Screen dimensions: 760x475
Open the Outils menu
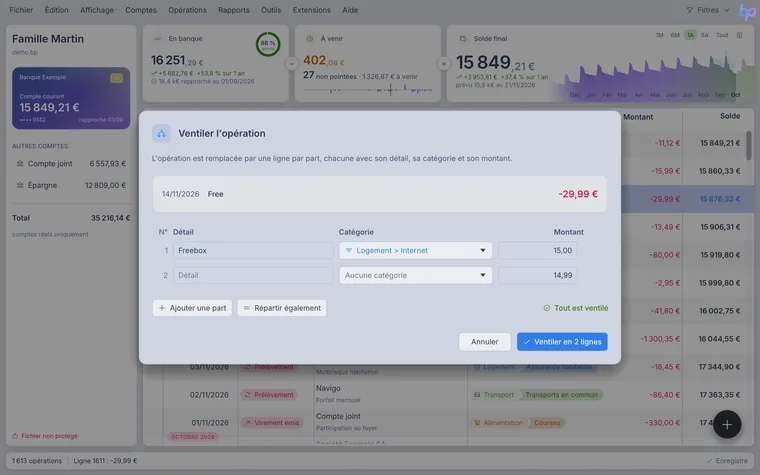click(271, 10)
